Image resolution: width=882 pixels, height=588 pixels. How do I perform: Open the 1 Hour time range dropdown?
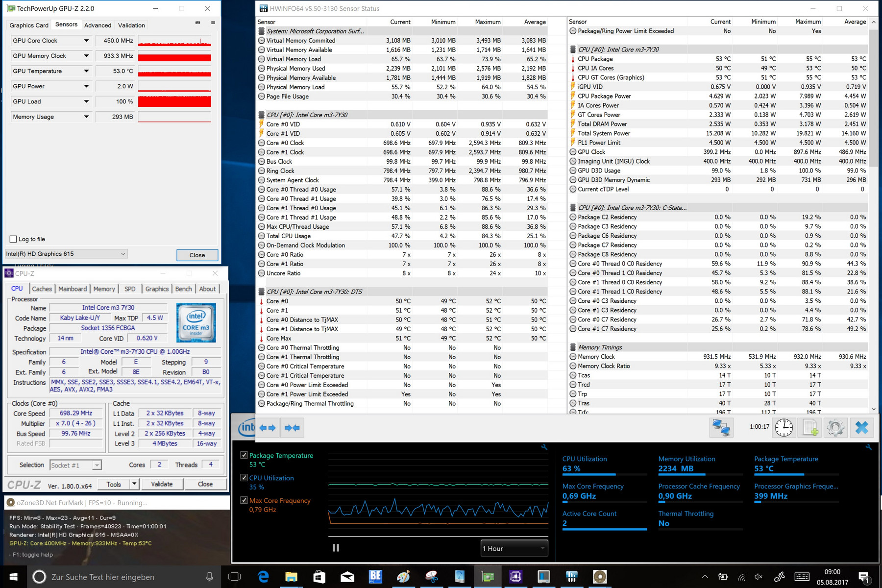tap(514, 548)
